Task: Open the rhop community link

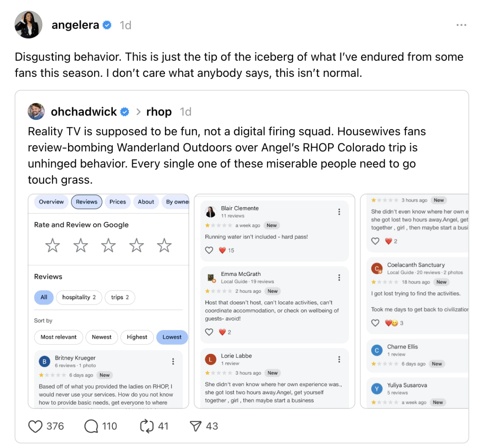Action: 159,111
